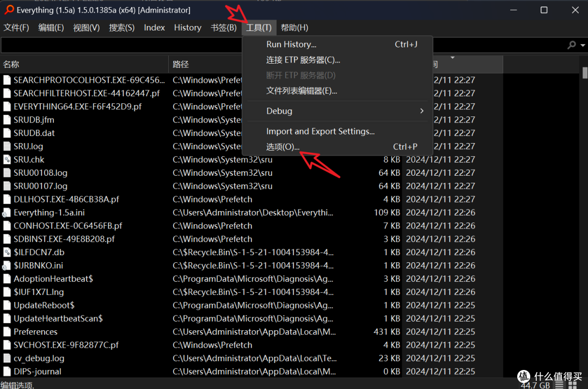588x389 pixels.
Task: Select file name cv_debug.log
Action: tap(39, 359)
